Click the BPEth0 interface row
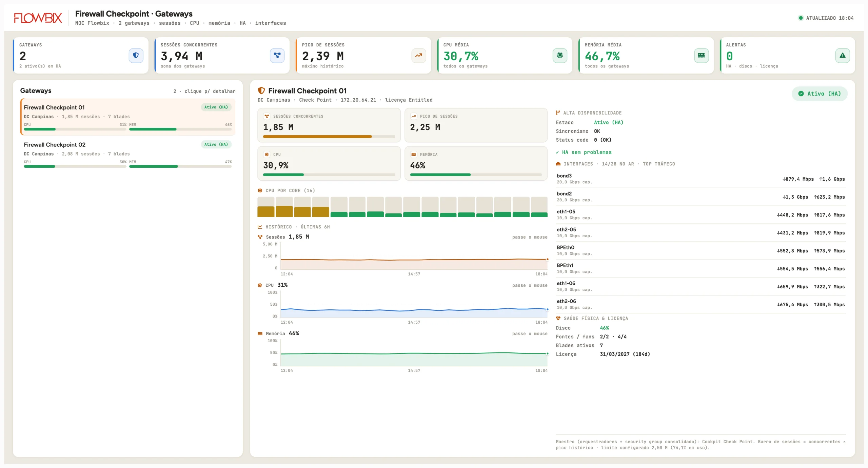The width and height of the screenshot is (868, 468). (x=701, y=251)
